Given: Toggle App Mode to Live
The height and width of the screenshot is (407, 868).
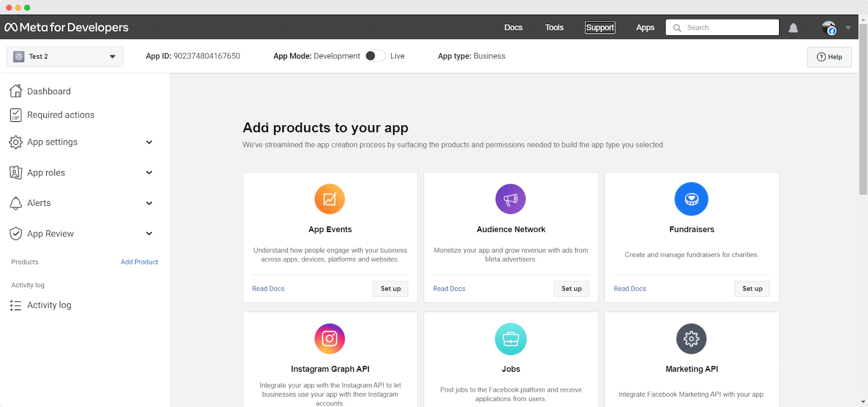Looking at the screenshot, I should tap(374, 56).
